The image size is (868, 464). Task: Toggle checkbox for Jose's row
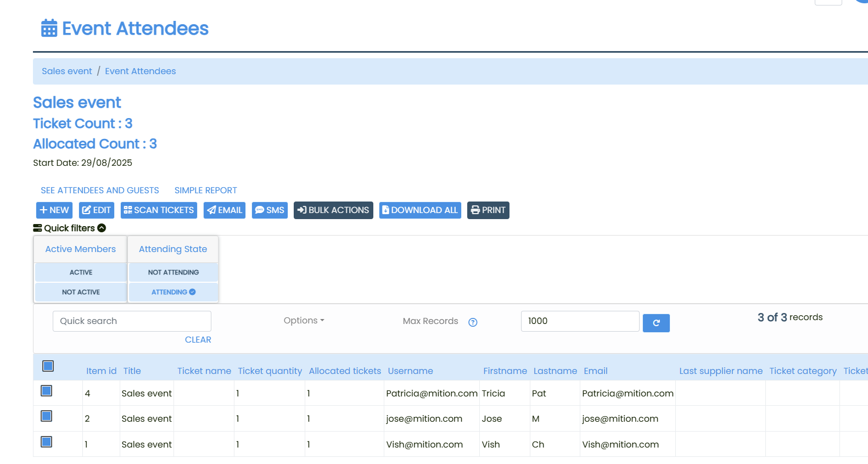tap(47, 416)
